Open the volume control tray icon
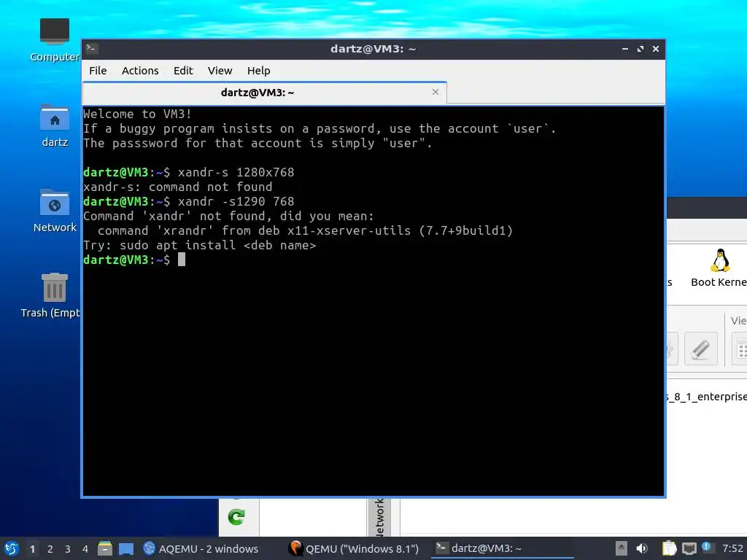Viewport: 747px width, 560px height. 642,548
